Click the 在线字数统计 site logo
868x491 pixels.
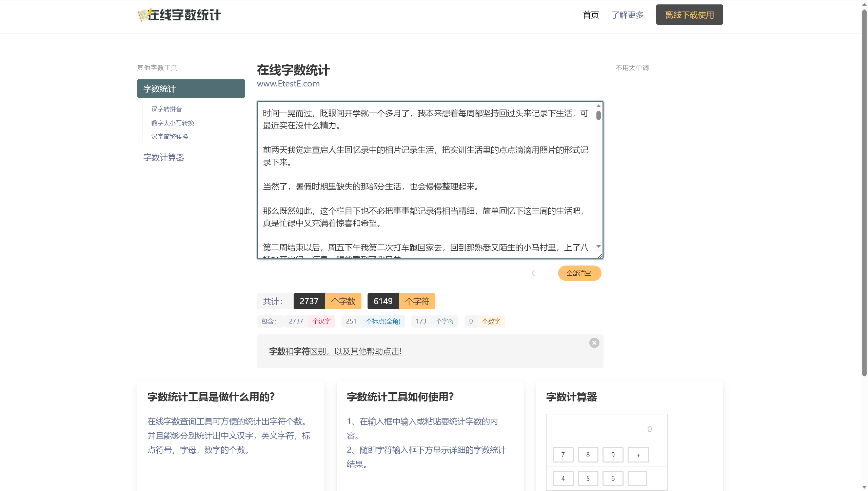179,15
